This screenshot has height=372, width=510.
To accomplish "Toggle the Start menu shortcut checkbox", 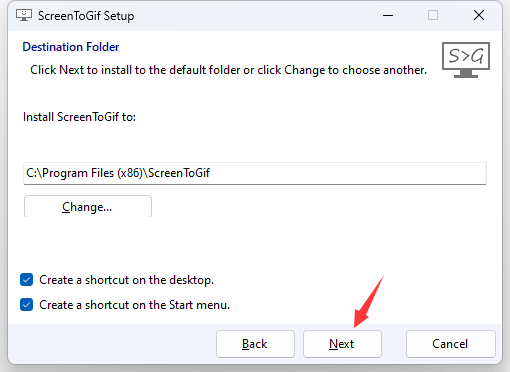I will (x=27, y=305).
